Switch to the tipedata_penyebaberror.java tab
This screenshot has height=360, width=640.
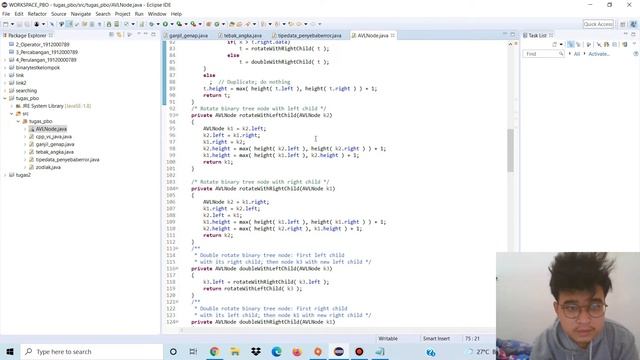pyautogui.click(x=309, y=36)
